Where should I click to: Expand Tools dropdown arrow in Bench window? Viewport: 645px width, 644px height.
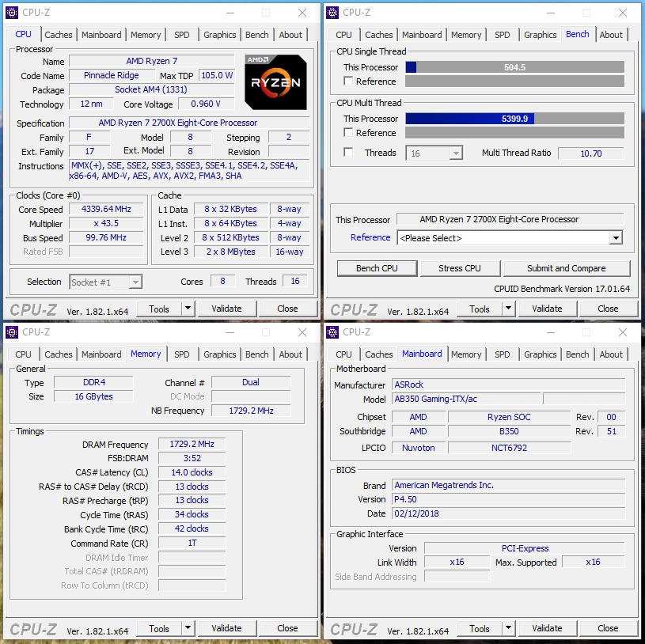point(508,309)
